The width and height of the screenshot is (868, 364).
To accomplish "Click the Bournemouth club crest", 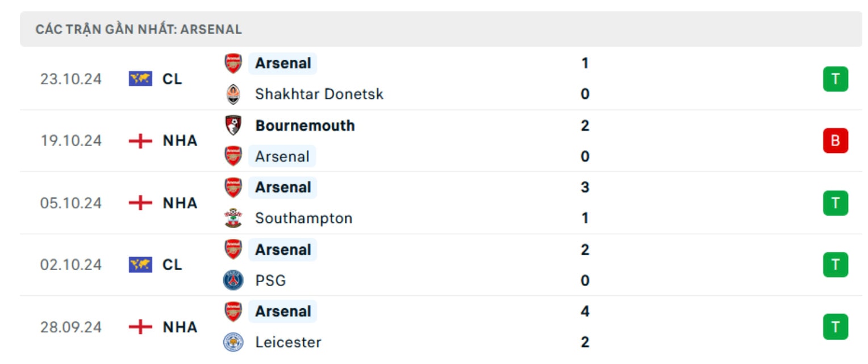I will (x=233, y=125).
